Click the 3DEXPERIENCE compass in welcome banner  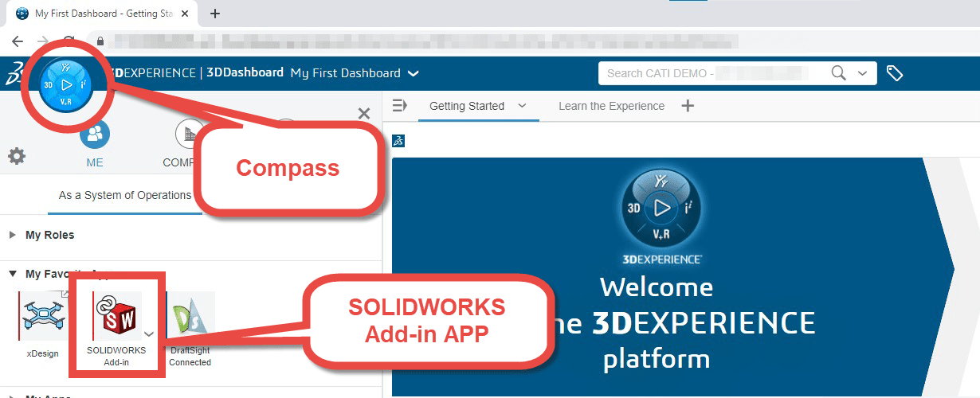click(x=661, y=209)
